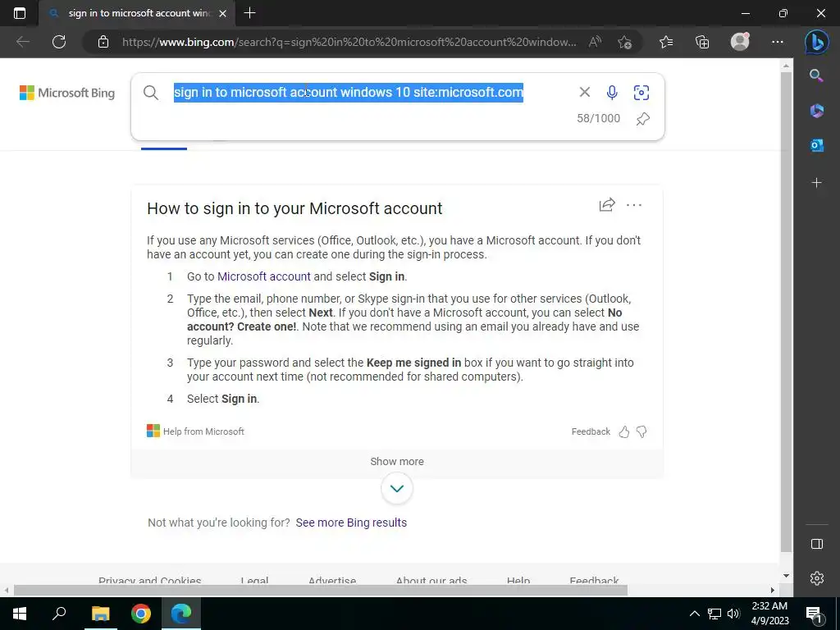
Task: Add this page to favorites
Action: pos(624,42)
